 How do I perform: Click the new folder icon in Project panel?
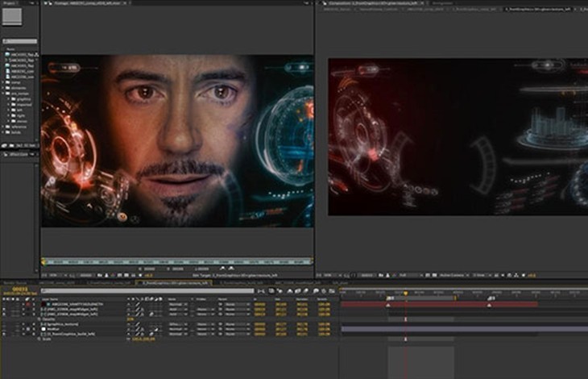10,146
